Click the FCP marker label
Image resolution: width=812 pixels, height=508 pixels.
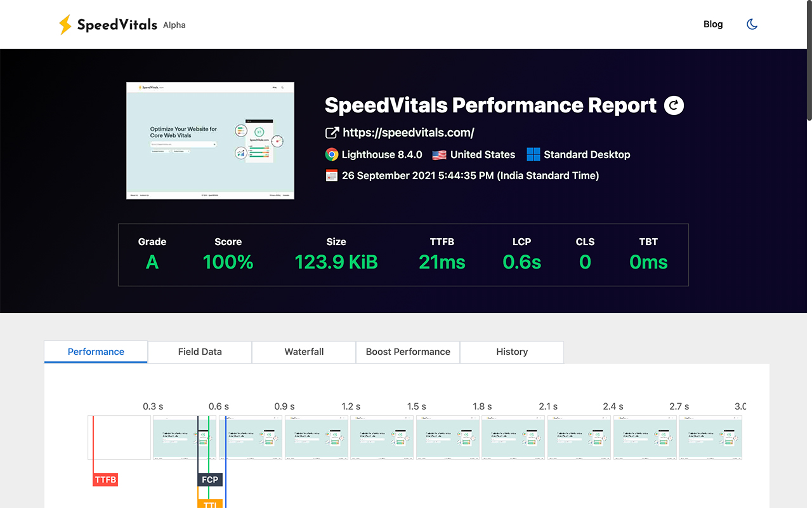tap(209, 479)
